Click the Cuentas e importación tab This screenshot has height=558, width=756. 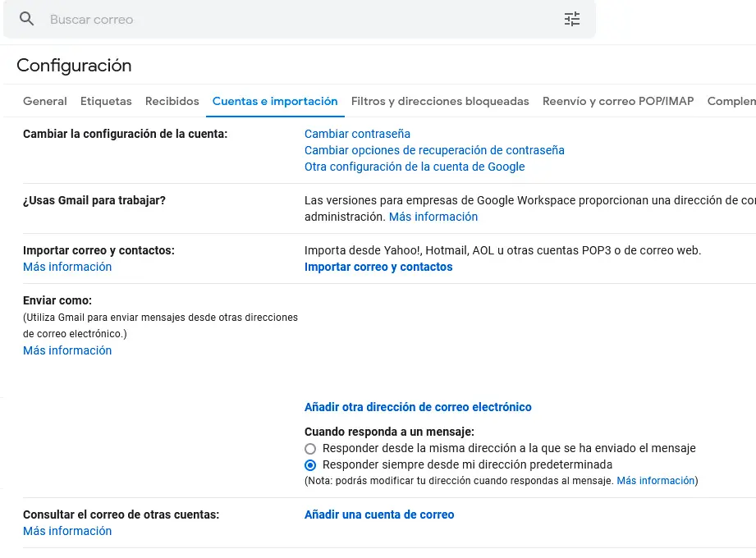point(275,101)
